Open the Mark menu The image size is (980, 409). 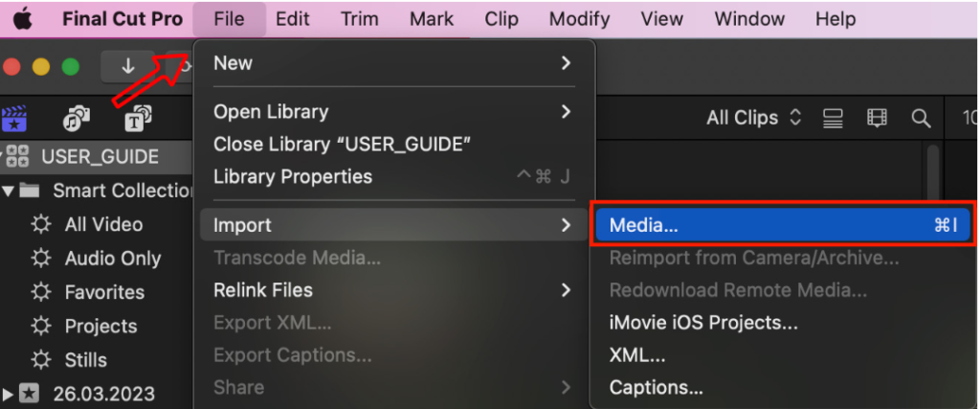pos(432,19)
